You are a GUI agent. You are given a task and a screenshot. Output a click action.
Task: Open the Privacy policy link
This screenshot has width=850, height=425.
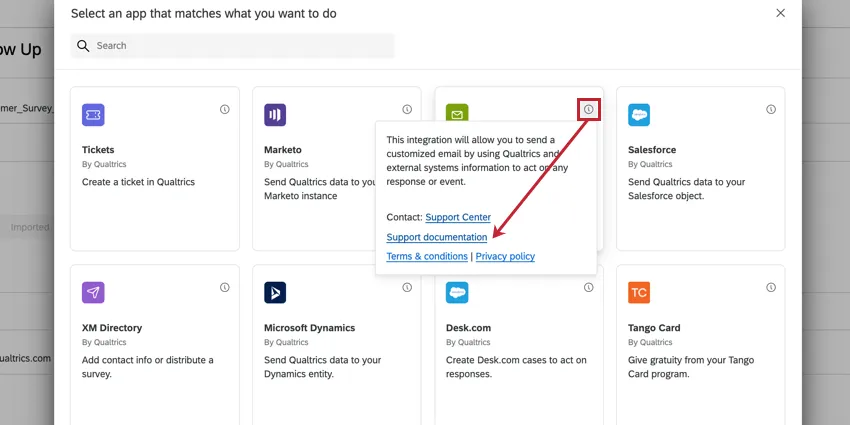[x=505, y=256]
